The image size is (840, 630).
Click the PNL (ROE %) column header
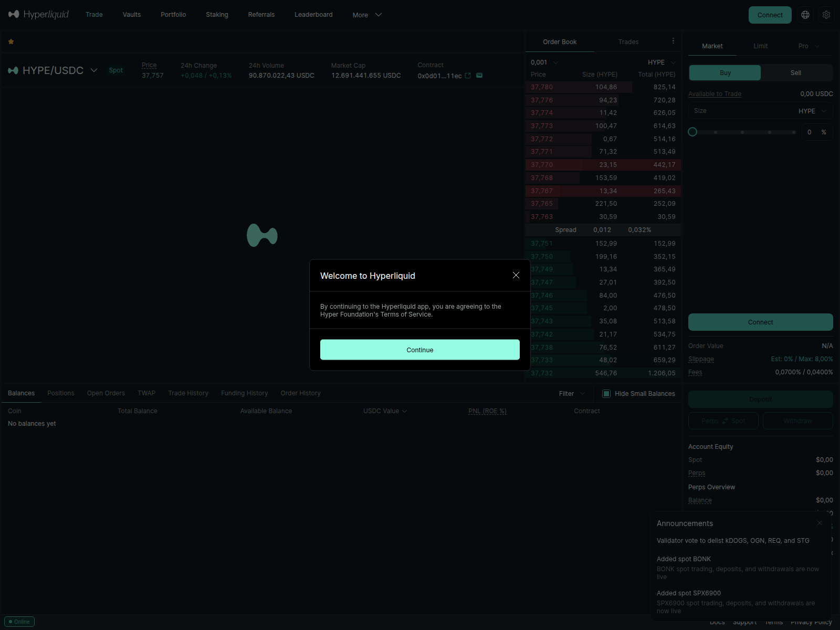pos(487,411)
